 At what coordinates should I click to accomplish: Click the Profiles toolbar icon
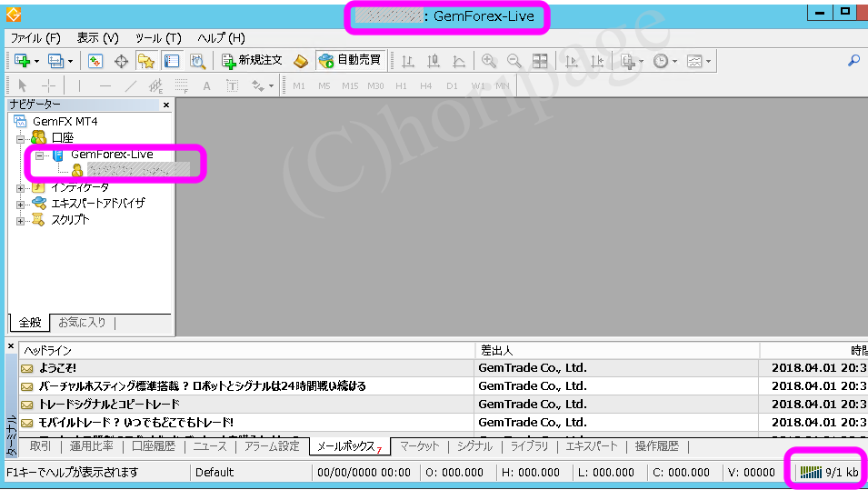(56, 61)
